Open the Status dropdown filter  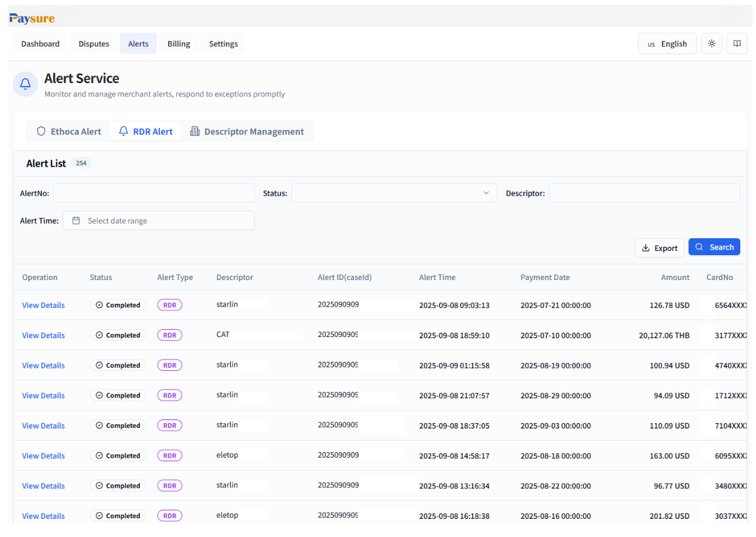click(x=394, y=193)
